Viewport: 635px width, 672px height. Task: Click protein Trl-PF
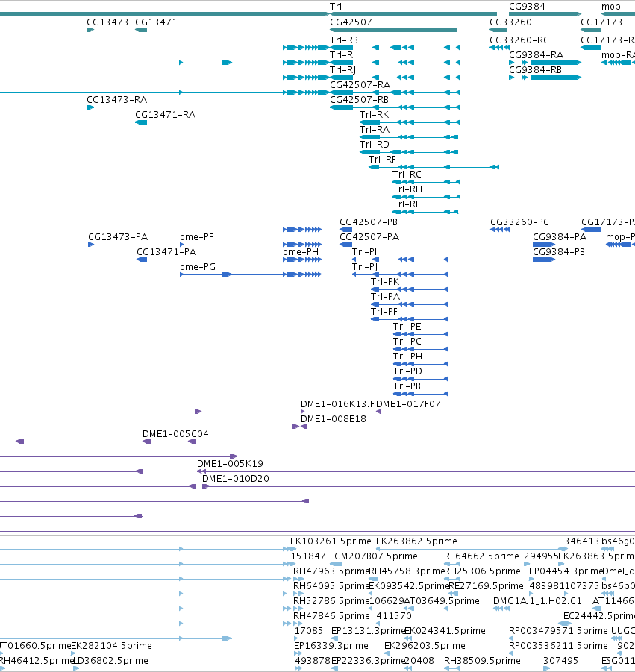(384, 312)
